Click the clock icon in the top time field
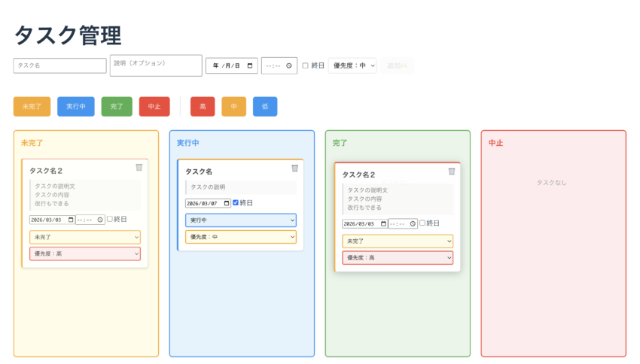 tap(288, 66)
